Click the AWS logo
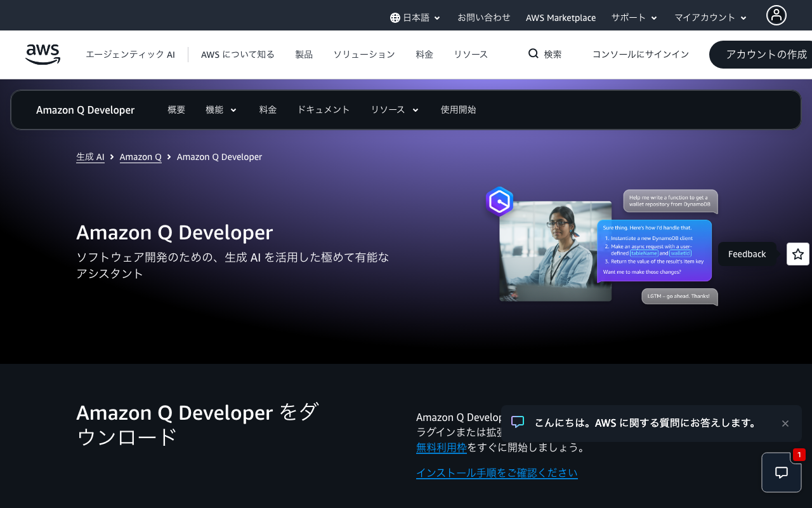This screenshot has width=812, height=508. [43, 55]
